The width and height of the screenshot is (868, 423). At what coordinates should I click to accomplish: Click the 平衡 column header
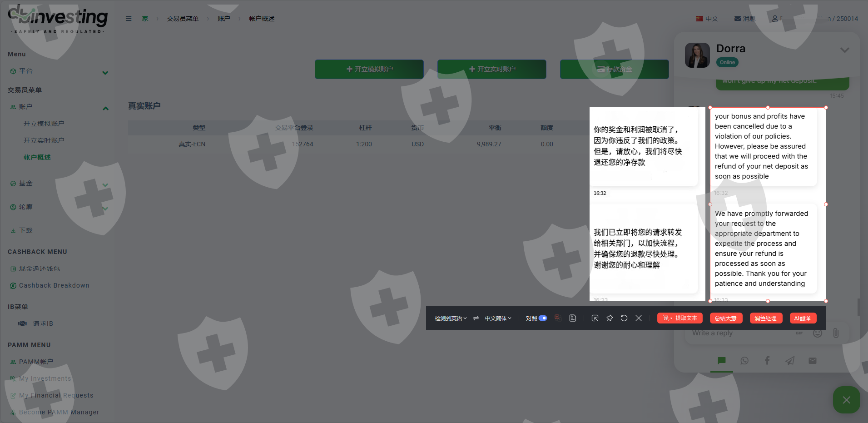pos(495,128)
